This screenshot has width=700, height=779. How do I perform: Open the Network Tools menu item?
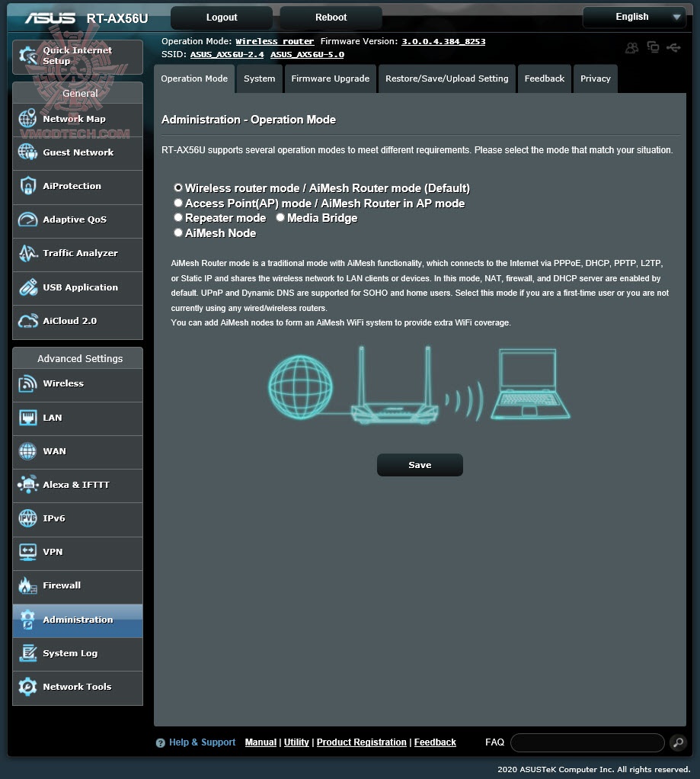78,688
